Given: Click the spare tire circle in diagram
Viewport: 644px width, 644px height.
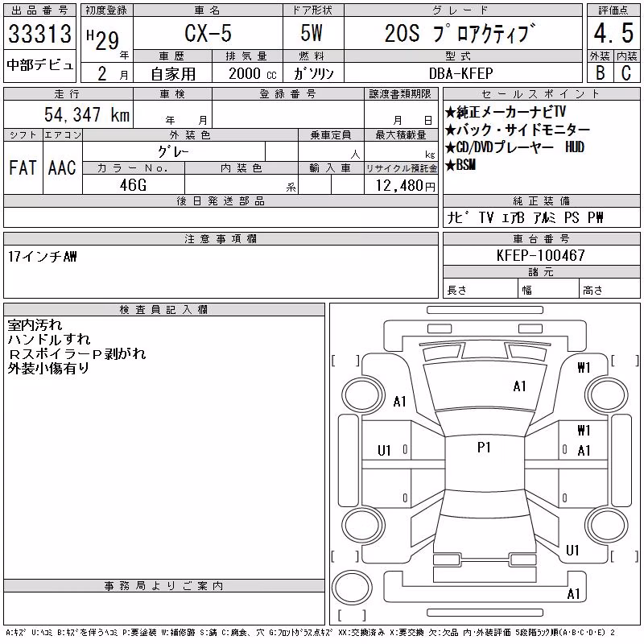Looking at the screenshot, I should [352, 588].
